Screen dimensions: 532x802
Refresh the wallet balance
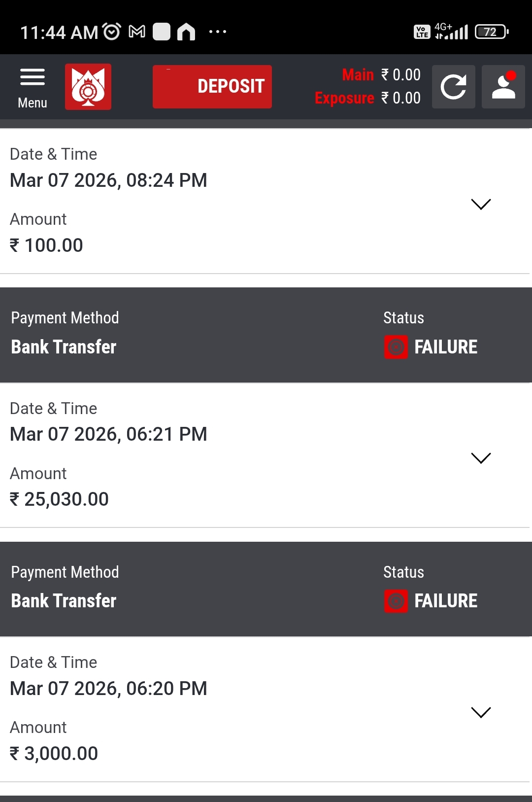453,87
